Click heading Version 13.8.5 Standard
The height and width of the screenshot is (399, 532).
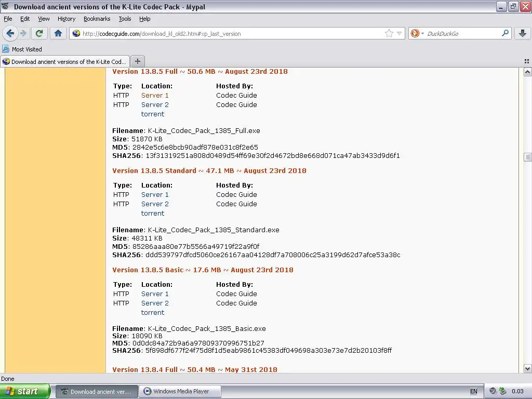209,170
